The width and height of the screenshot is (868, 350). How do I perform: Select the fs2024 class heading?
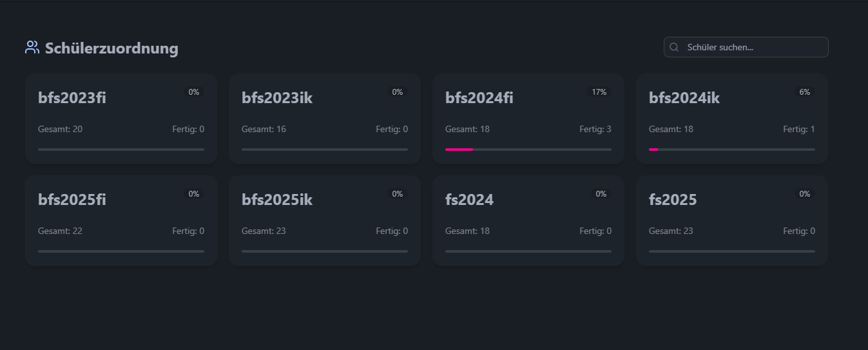coord(470,200)
